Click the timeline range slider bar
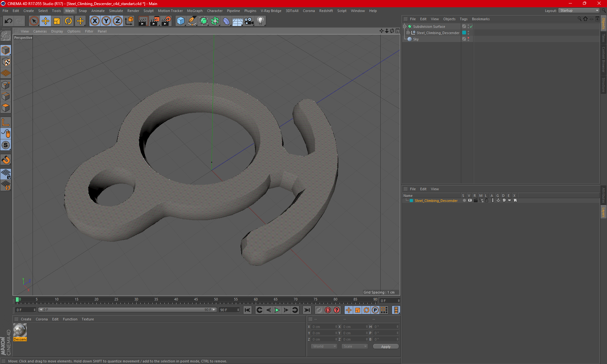This screenshot has width=607, height=364. pyautogui.click(x=127, y=310)
